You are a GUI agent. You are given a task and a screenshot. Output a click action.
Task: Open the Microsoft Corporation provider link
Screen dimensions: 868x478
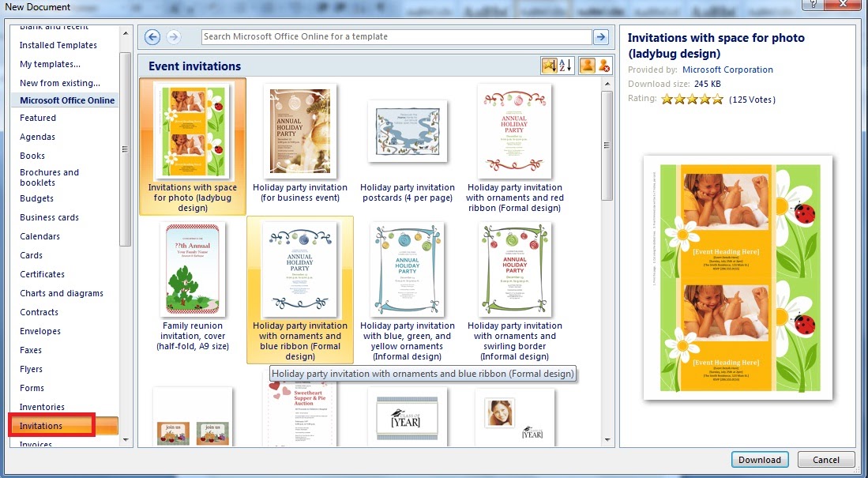pos(727,70)
